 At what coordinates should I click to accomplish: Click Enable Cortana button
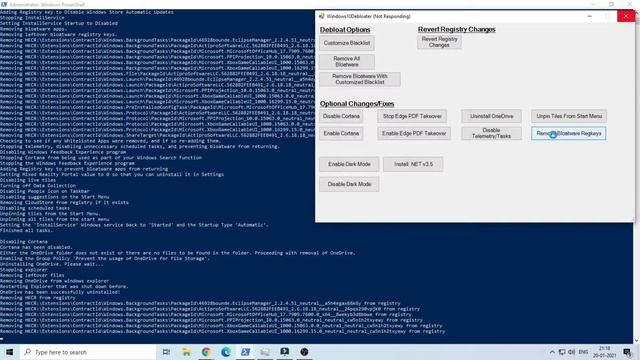pos(341,133)
